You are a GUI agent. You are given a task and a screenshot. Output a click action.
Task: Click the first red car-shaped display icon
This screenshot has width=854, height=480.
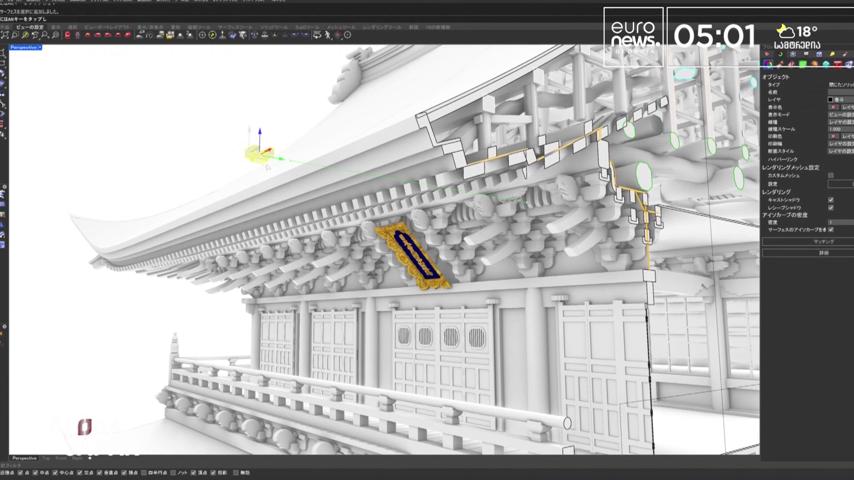(88, 35)
